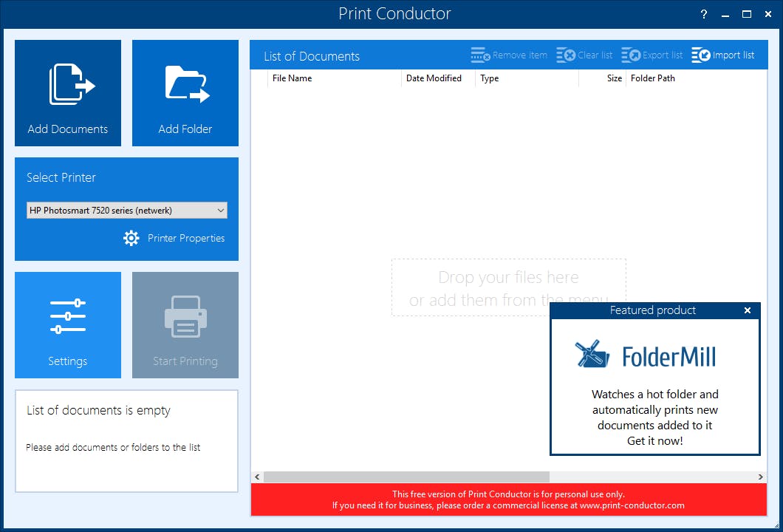The height and width of the screenshot is (532, 783).
Task: Sort by File Name column header
Action: pos(335,78)
